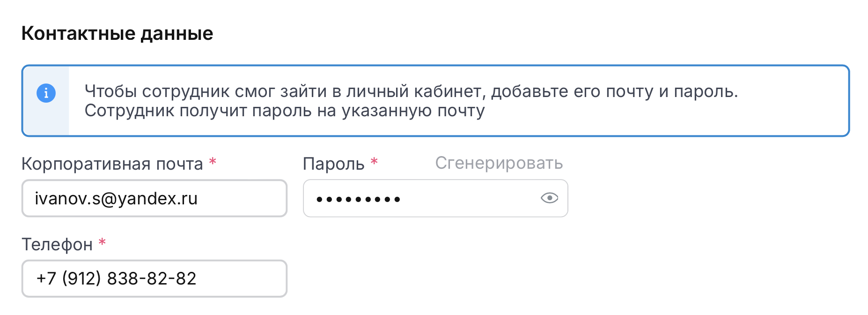This screenshot has width=868, height=315.
Task: Focus the "Пароль" input field
Action: pos(468,199)
